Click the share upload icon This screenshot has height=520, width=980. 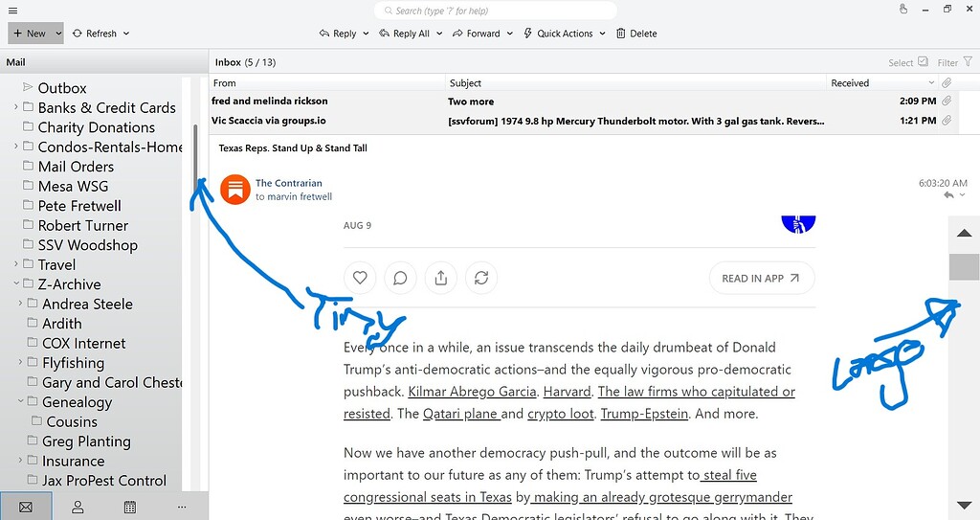(x=441, y=278)
